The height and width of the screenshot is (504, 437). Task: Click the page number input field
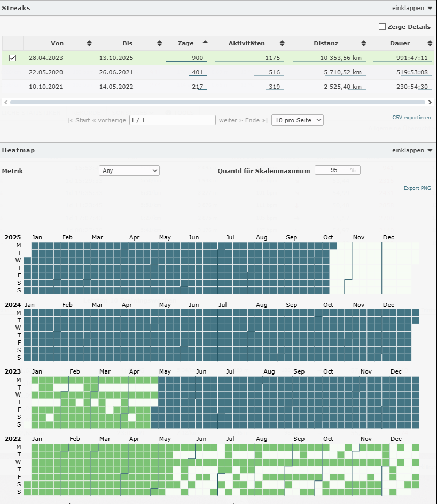[x=172, y=120]
